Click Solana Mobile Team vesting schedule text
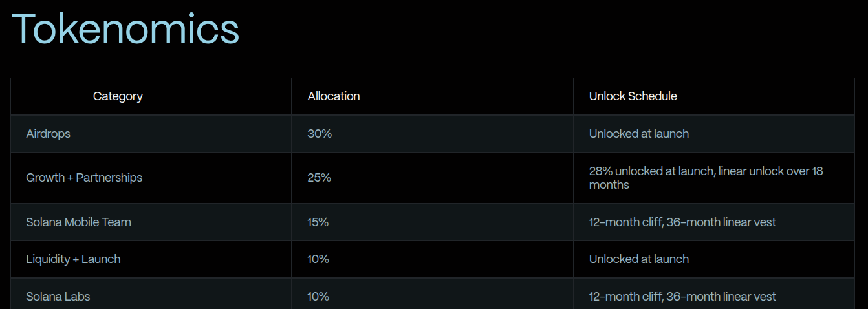 click(x=682, y=222)
